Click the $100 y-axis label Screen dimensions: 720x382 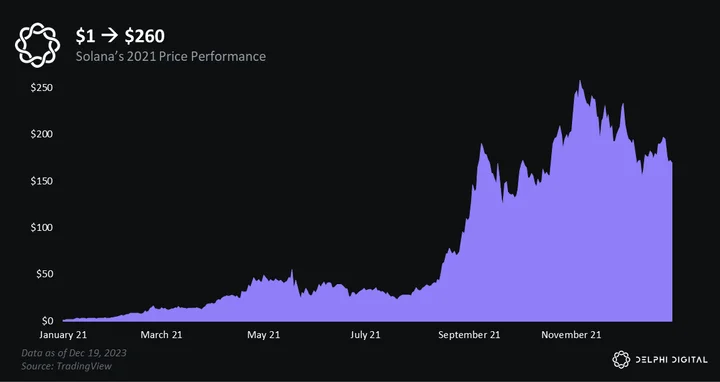(x=42, y=227)
